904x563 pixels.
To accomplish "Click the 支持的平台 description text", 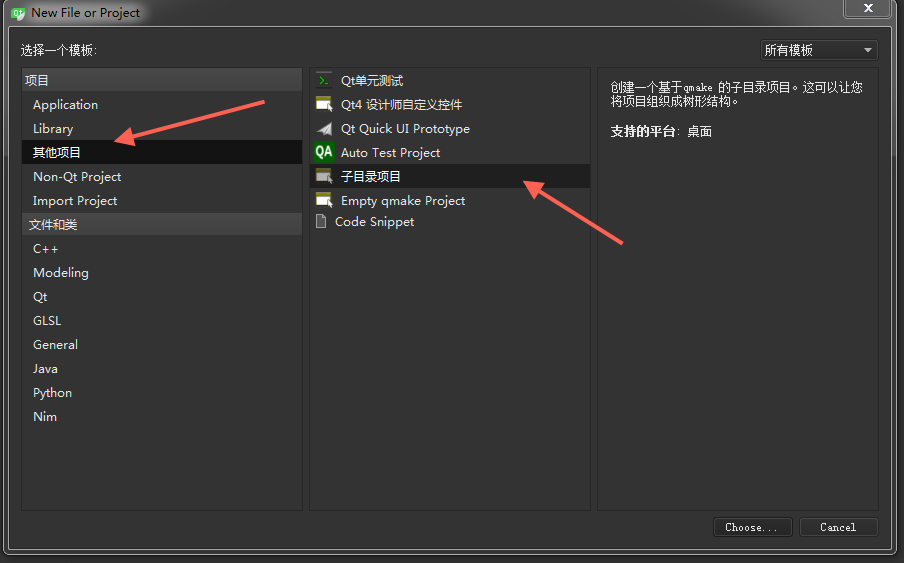I will (x=661, y=131).
